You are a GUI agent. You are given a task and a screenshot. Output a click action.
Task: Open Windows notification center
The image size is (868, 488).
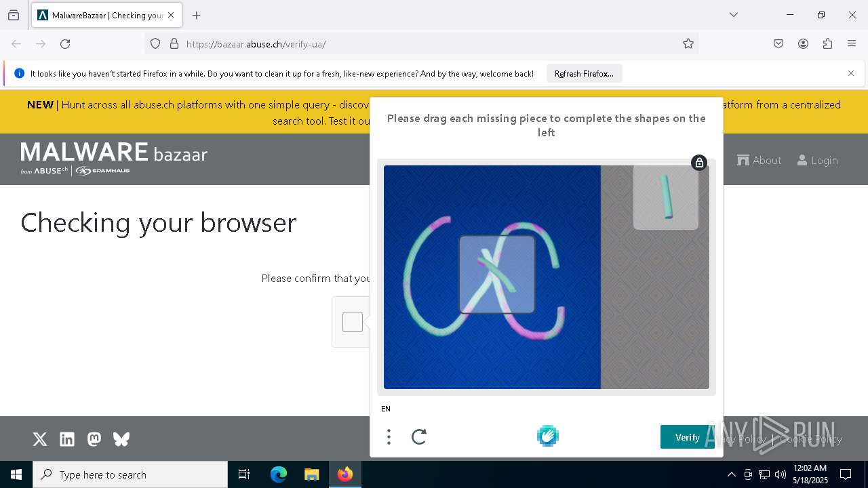coord(846,474)
